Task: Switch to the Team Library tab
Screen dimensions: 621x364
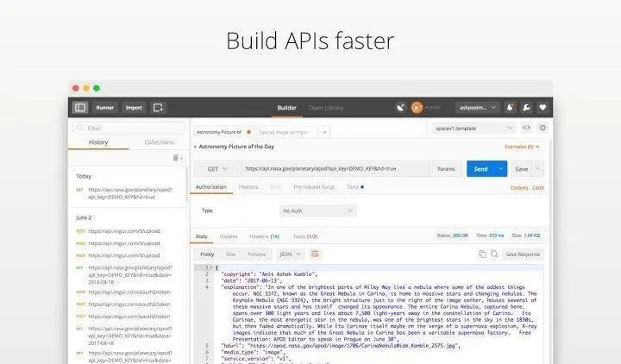Action: 326,107
